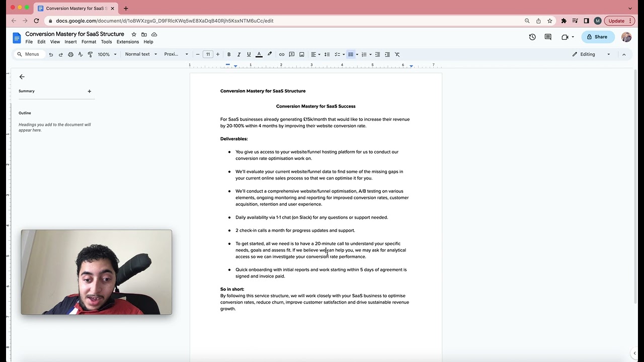
Task: Open the File menu
Action: 29,42
